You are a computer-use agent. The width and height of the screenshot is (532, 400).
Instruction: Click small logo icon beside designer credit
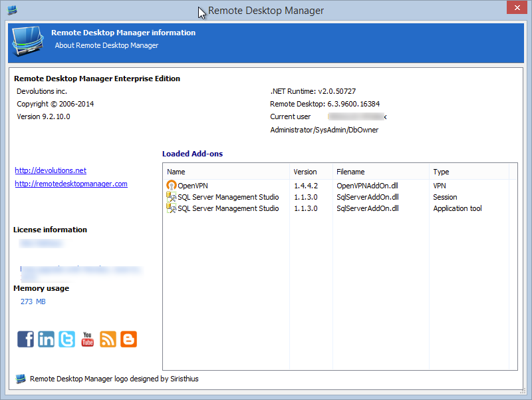(21, 379)
